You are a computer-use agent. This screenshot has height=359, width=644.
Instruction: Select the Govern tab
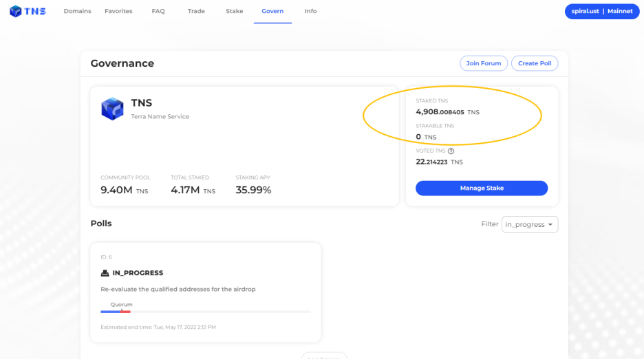click(272, 11)
